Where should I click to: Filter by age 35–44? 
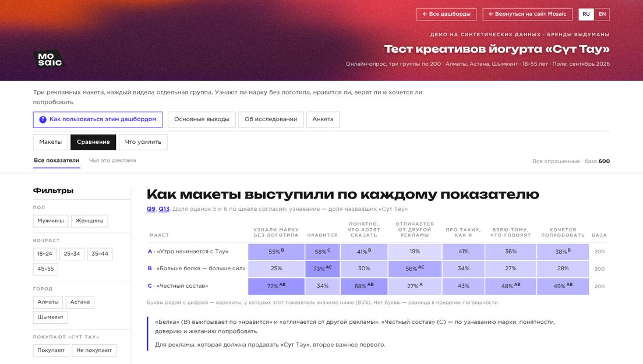coord(100,254)
